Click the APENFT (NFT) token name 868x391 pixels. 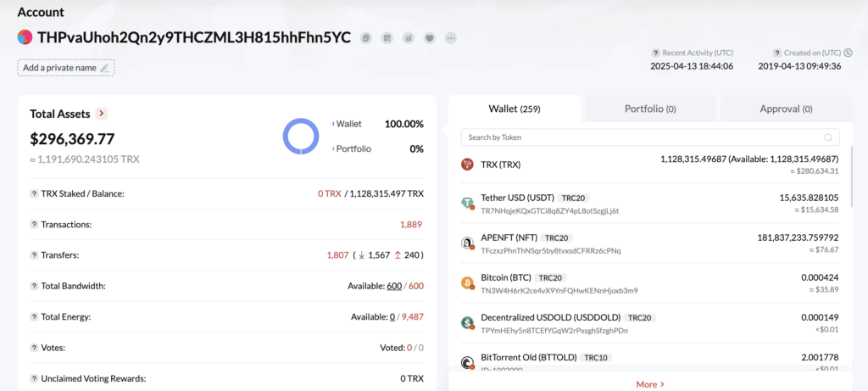pos(509,237)
